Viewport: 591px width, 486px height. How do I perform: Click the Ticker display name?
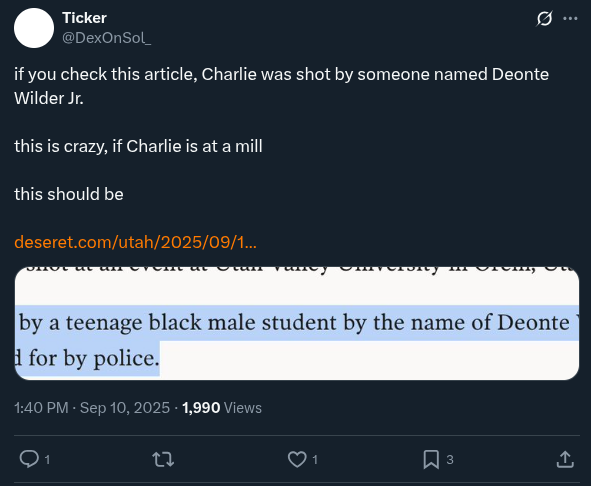tap(84, 18)
